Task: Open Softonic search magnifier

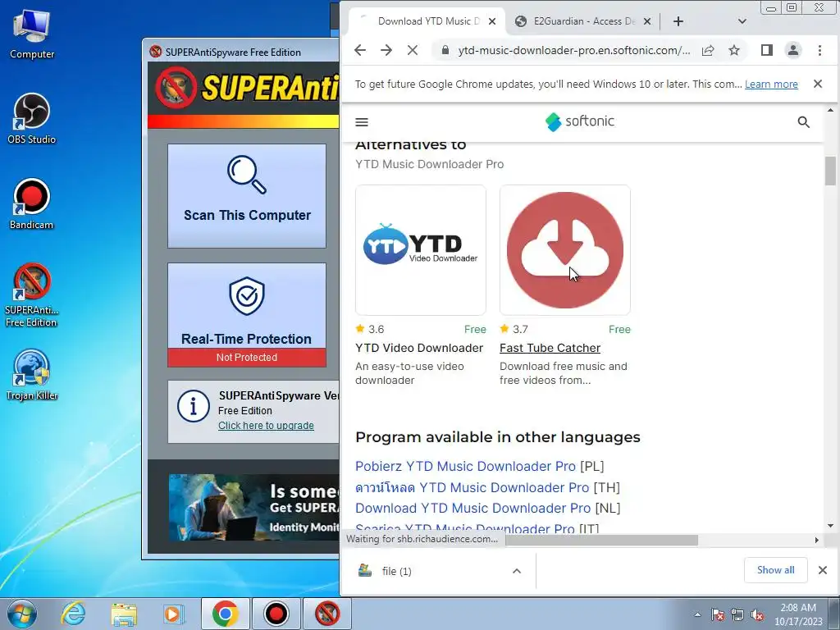Action: 804,122
